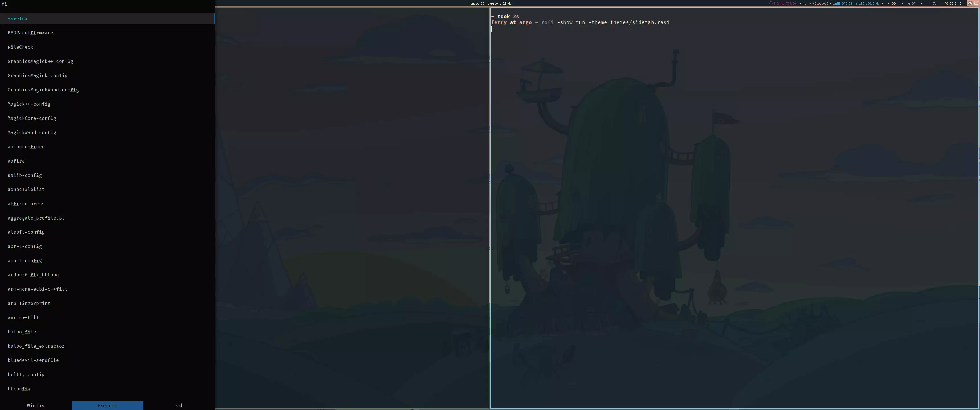
Task: Click the memory 8% status indicator
Action: coord(932,3)
